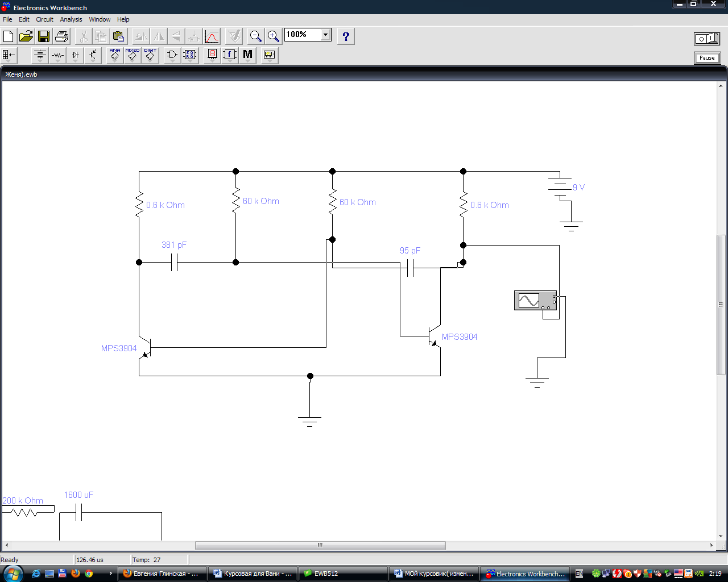Expand the 100% zoom dropdown
Image resolution: width=728 pixels, height=582 pixels.
(x=325, y=35)
